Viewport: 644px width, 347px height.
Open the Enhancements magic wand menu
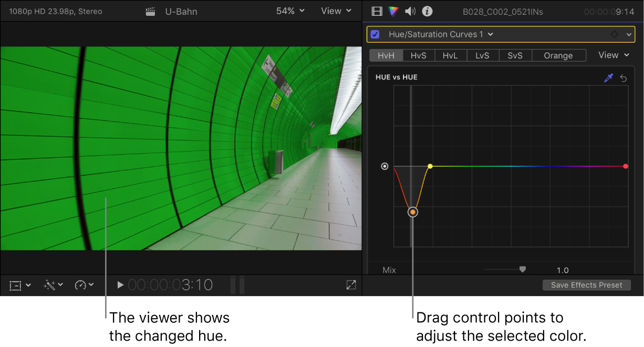[x=52, y=285]
